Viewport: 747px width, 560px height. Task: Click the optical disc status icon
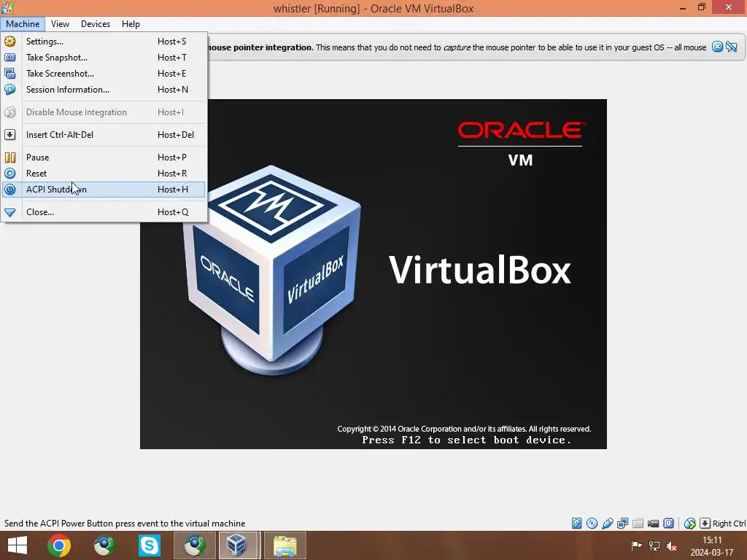pos(592,524)
